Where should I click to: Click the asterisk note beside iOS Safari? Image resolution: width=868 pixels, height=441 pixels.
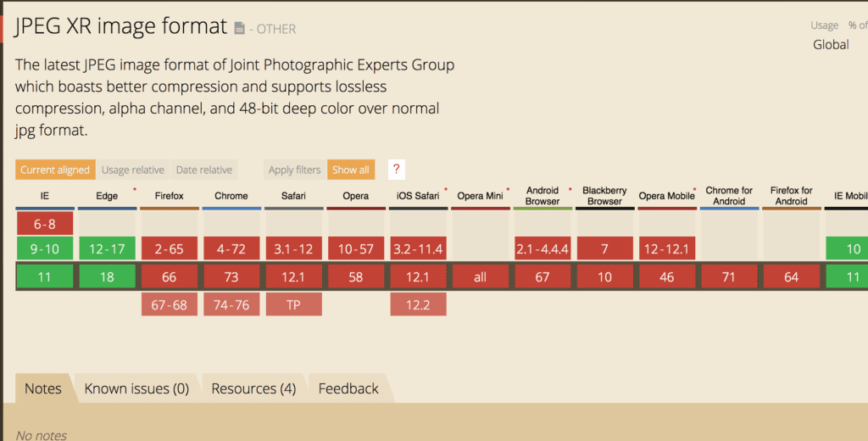446,189
